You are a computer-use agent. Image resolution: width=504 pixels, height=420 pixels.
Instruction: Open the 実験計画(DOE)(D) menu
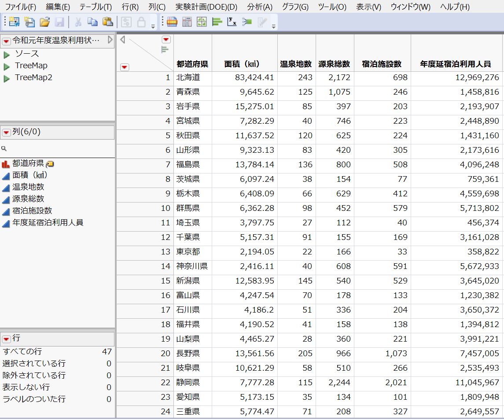[x=206, y=7]
